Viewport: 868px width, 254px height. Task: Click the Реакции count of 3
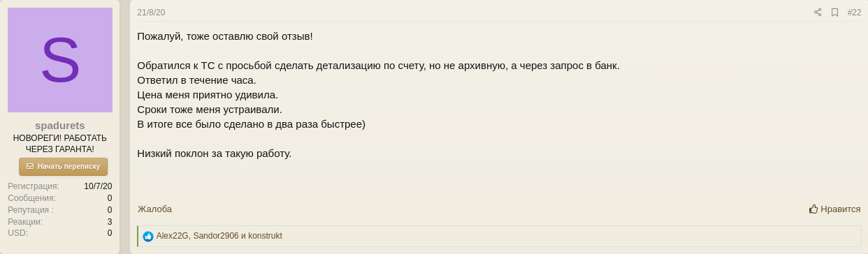pos(110,222)
